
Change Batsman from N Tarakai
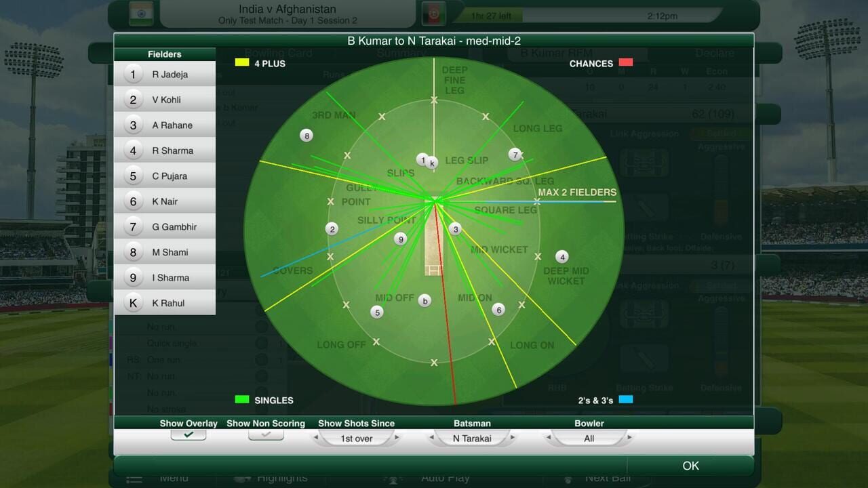(473, 438)
